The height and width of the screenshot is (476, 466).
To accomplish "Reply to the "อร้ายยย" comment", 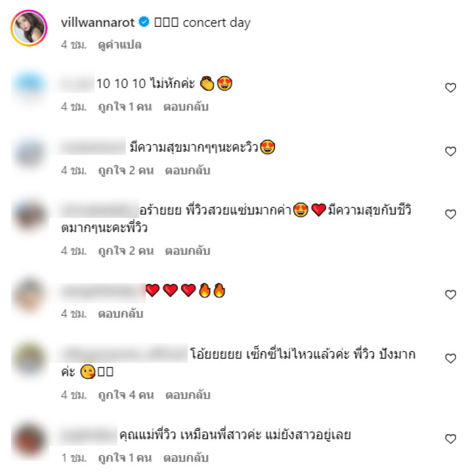I will tap(188, 251).
